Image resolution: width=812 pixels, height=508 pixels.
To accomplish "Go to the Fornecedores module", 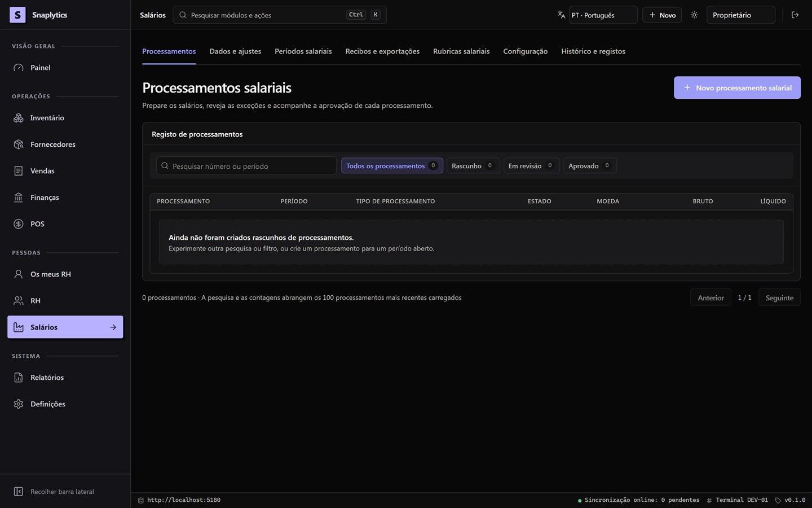I will 65,144.
